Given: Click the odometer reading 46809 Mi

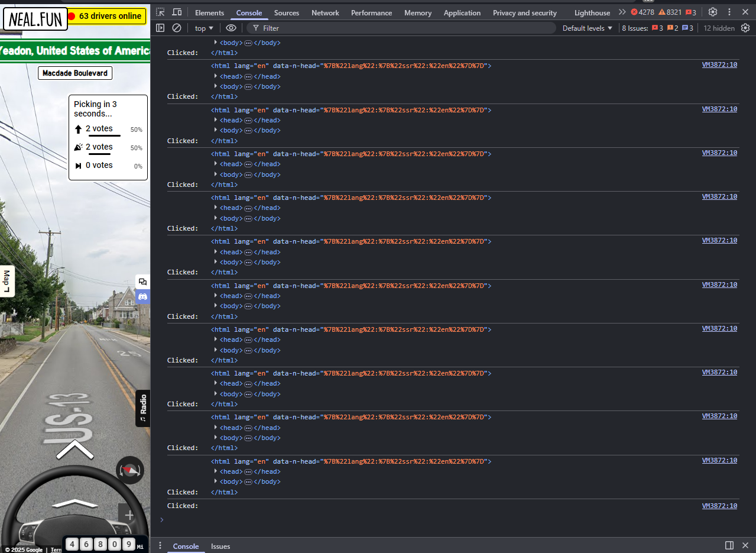Looking at the screenshot, I should click(104, 544).
